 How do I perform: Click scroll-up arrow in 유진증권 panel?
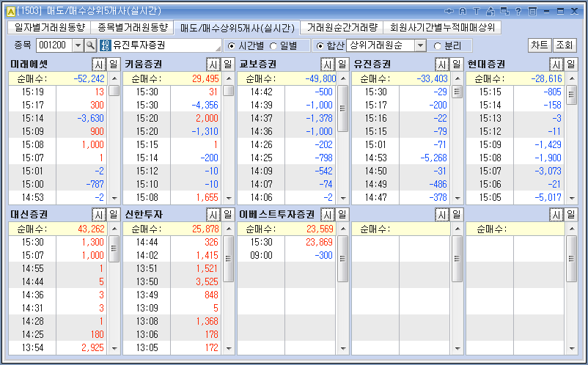457,78
